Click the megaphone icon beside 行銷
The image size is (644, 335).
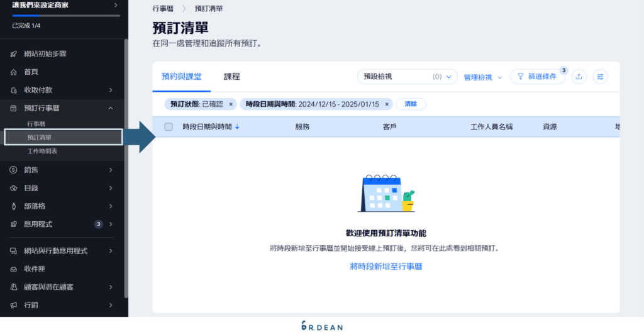[14, 305]
